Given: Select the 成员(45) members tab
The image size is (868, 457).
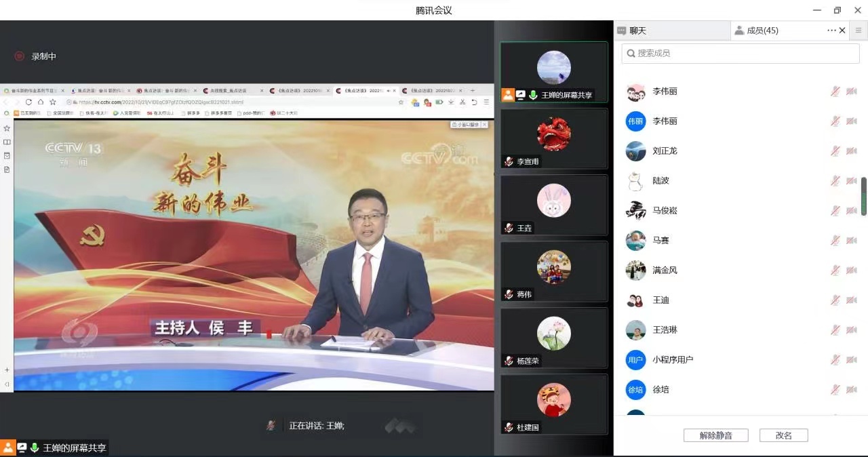Looking at the screenshot, I should pos(756,31).
